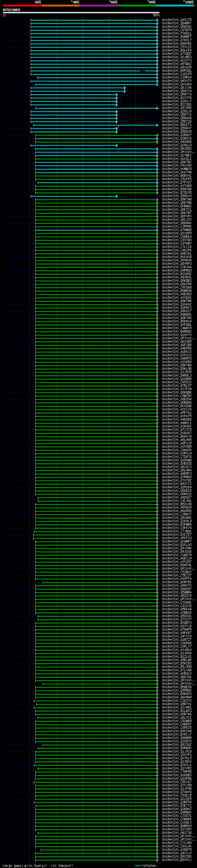197x868 pixels.
Task: Select hit UniRef100_Q6JI06
Action: pos(177,88)
